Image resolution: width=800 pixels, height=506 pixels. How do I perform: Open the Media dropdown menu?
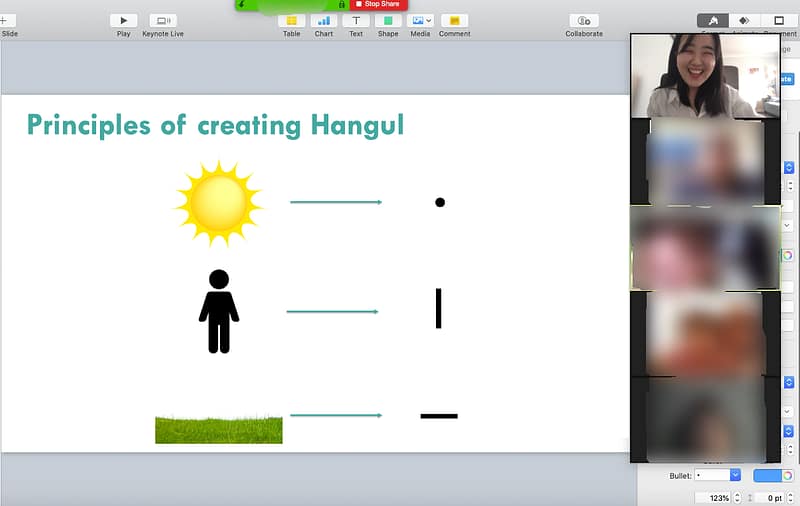coord(421,21)
